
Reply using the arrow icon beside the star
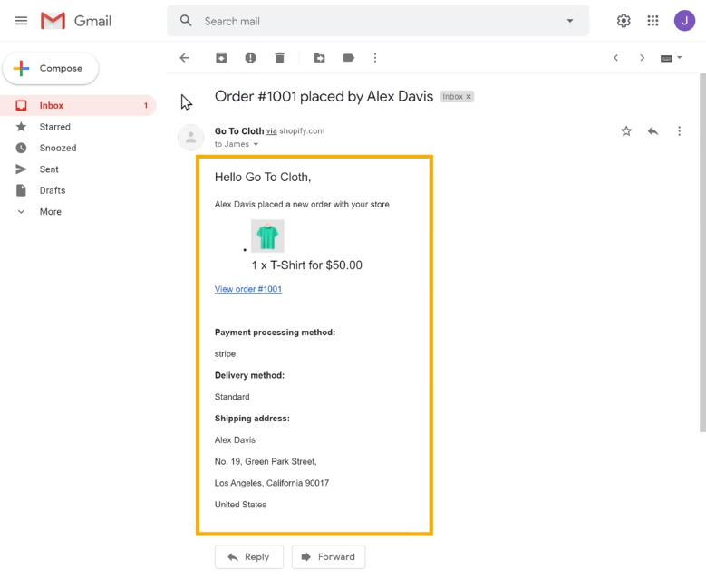click(x=653, y=131)
